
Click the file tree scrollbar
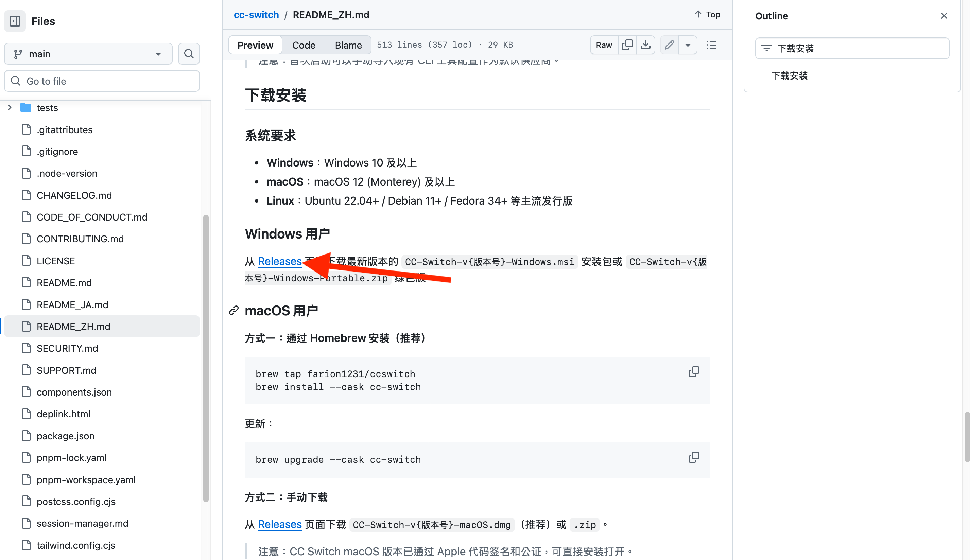point(206,358)
